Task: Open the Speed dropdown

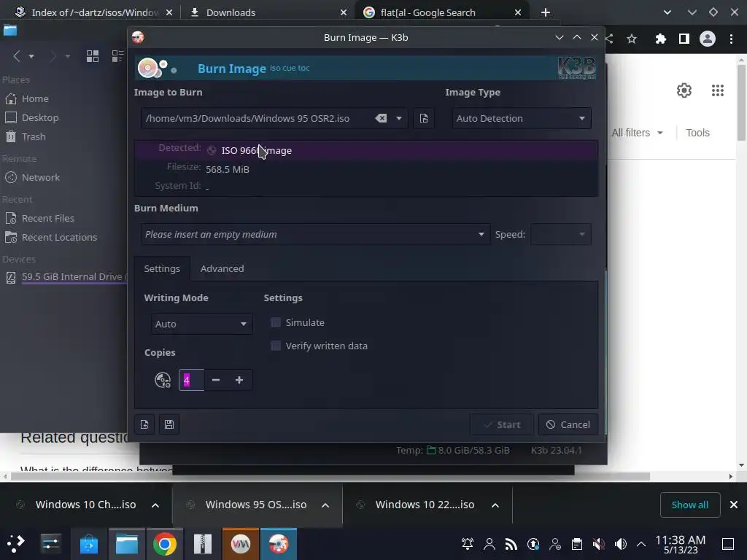Action: (561, 234)
